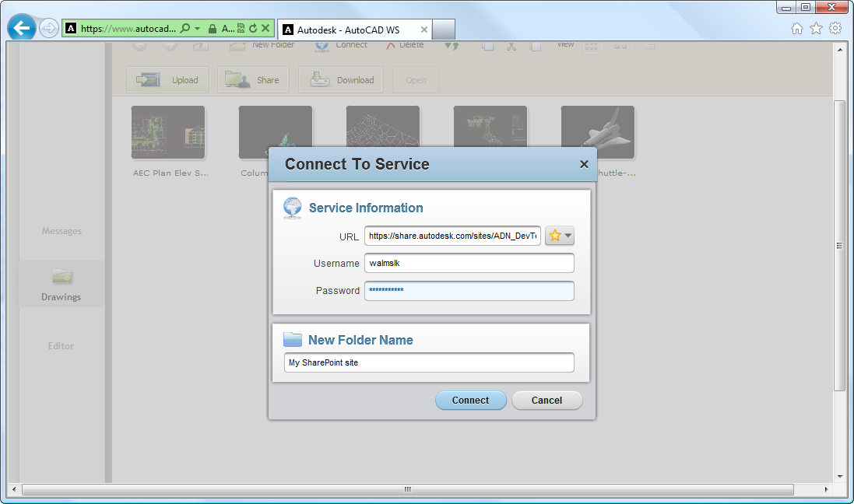The height and width of the screenshot is (504, 854).
Task: Click the Connect button in the dialog
Action: click(470, 401)
